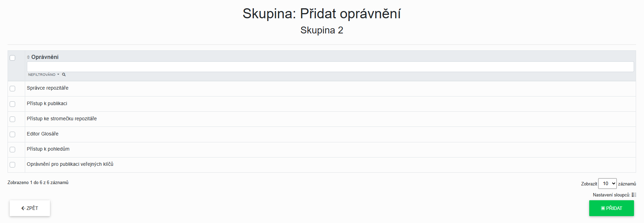Click the Přístup k pohledům row text
The width and height of the screenshot is (644, 223).
tap(48, 149)
